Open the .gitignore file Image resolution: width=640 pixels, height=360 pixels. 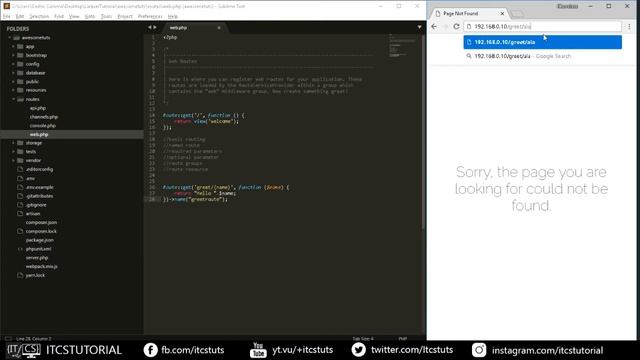click(x=36, y=205)
